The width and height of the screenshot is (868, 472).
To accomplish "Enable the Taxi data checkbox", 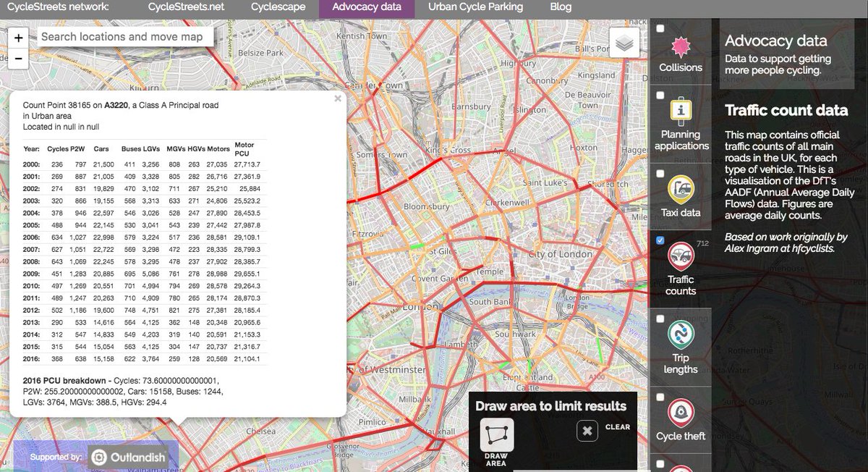I will pos(660,173).
